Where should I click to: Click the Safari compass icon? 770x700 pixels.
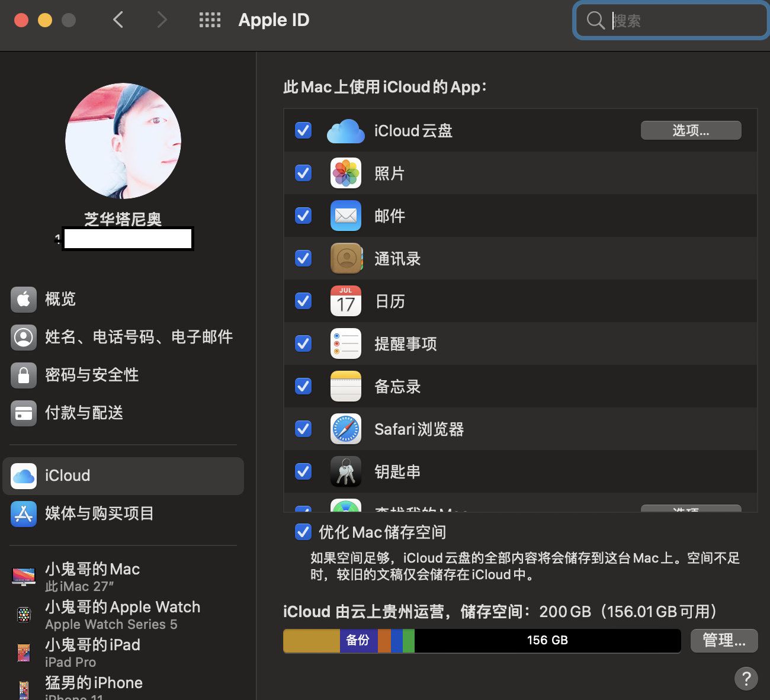(x=345, y=429)
